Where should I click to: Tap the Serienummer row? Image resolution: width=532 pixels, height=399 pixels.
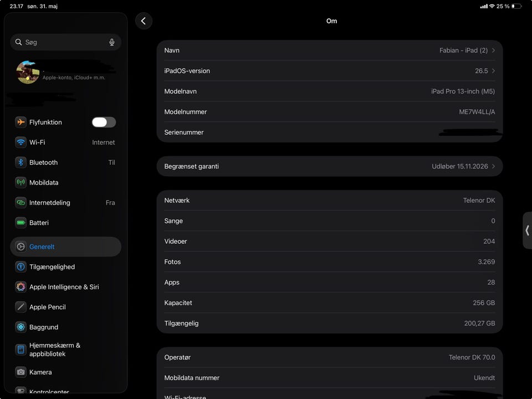coord(329,132)
